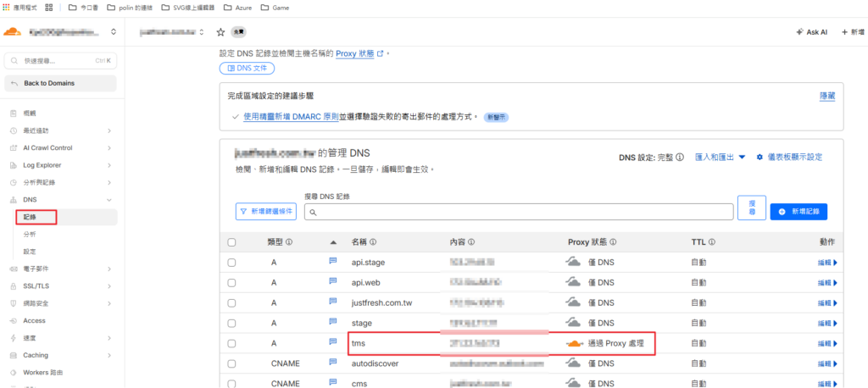Click the 儀表板顯示設定 gear icon
Image resolution: width=868 pixels, height=388 pixels.
(x=760, y=158)
